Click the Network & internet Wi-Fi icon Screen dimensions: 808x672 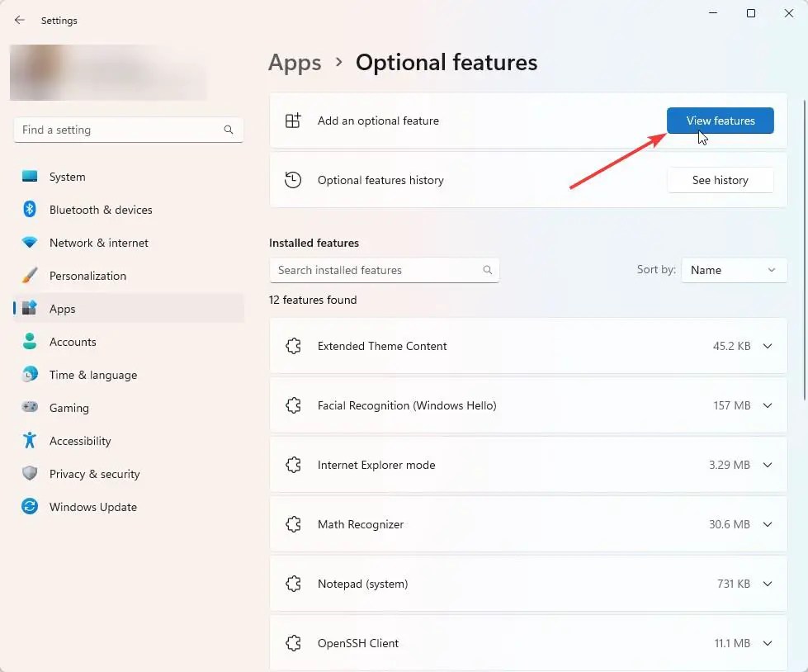click(x=30, y=243)
